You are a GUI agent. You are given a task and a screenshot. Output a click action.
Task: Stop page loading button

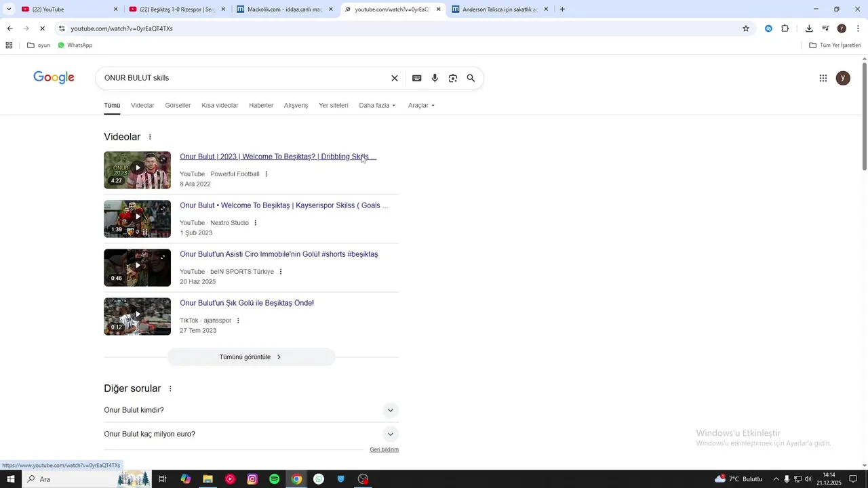click(42, 28)
